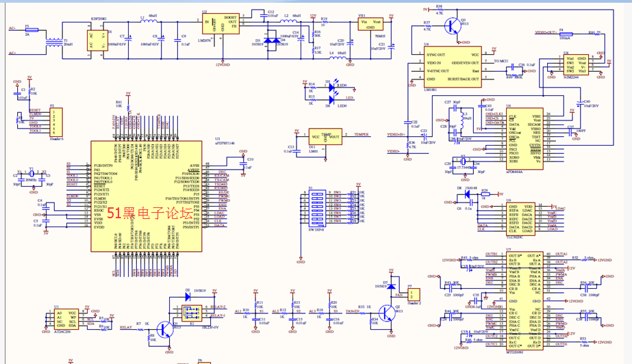Select diode D7 IN5819 near fan header
632x364 pixels.
[x=390, y=286]
